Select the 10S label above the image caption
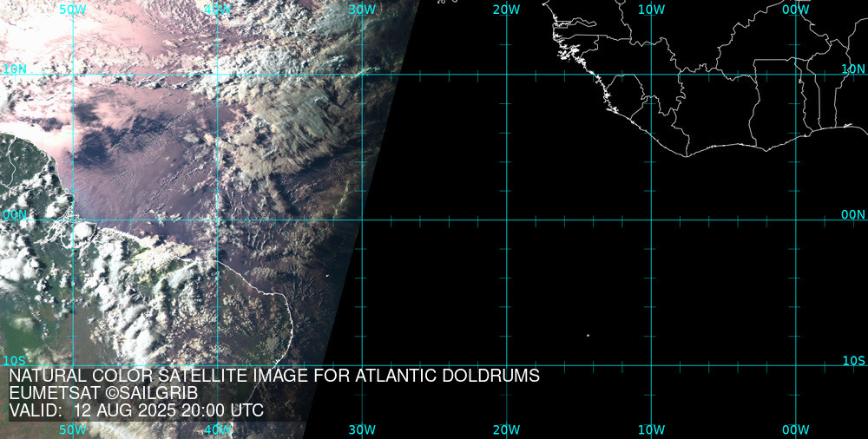Image resolution: width=868 pixels, height=439 pixels. click(x=15, y=360)
